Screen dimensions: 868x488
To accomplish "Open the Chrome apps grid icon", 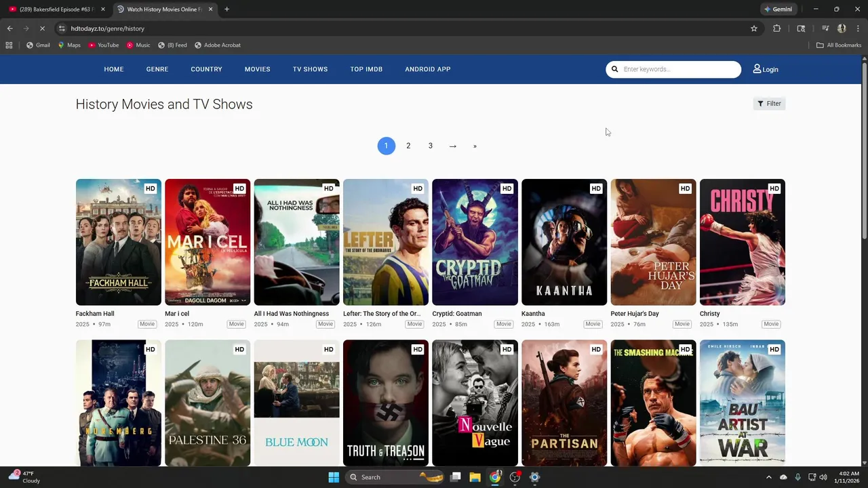I will pyautogui.click(x=9, y=45).
